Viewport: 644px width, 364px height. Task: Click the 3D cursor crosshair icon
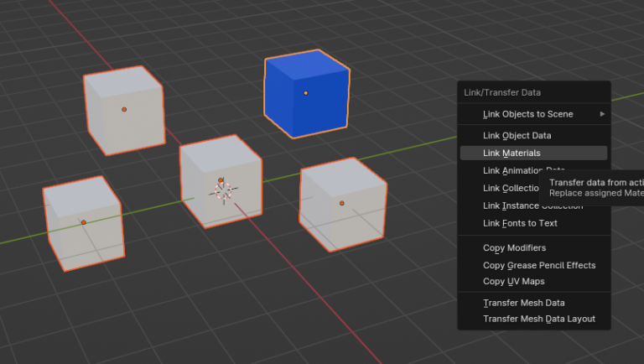tap(222, 191)
